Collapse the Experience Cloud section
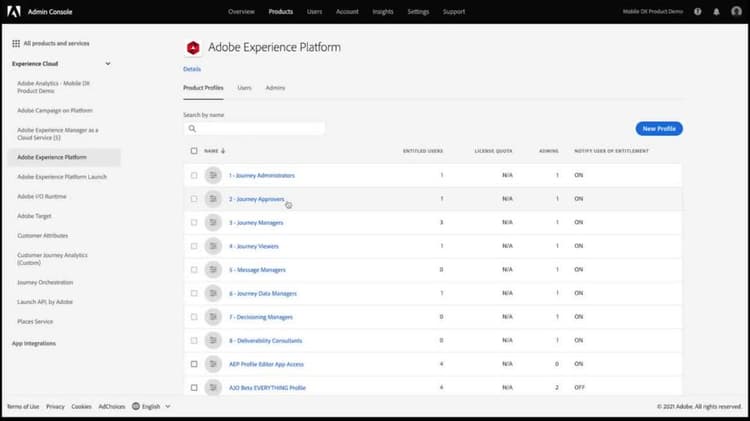 pyautogui.click(x=108, y=64)
